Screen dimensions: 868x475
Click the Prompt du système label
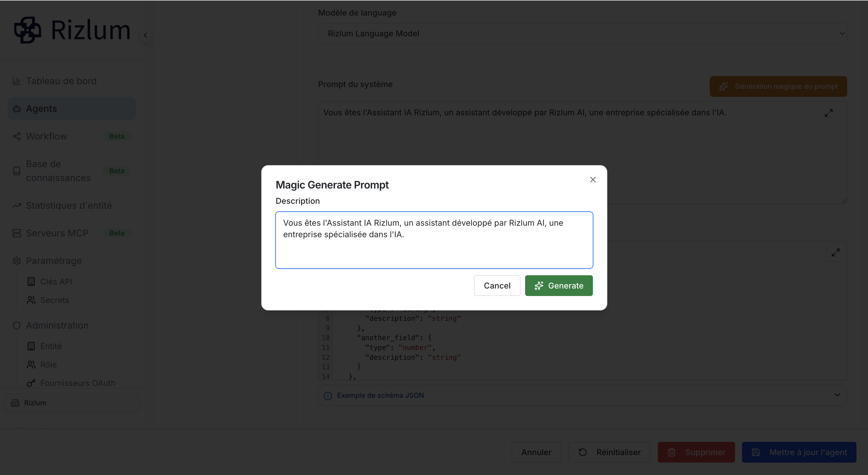(x=355, y=84)
